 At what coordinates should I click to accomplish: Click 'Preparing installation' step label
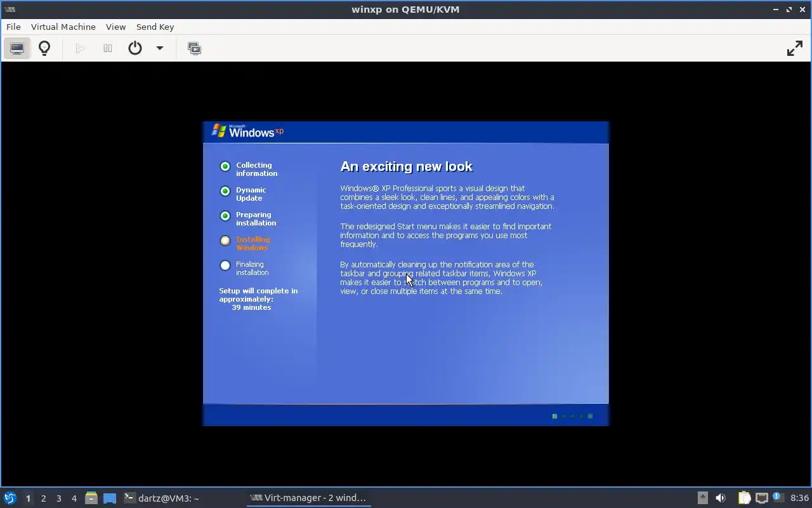256,218
